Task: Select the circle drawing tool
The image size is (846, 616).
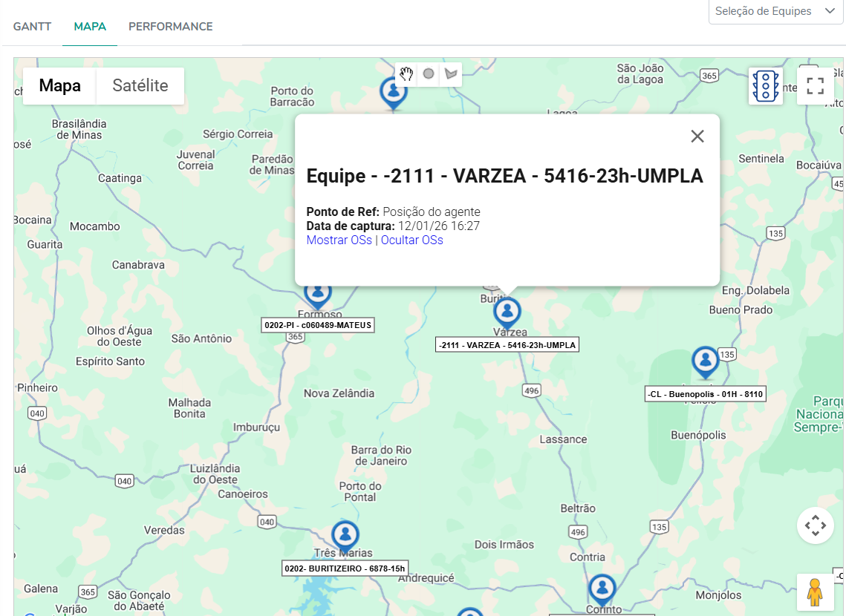Action: click(x=429, y=73)
